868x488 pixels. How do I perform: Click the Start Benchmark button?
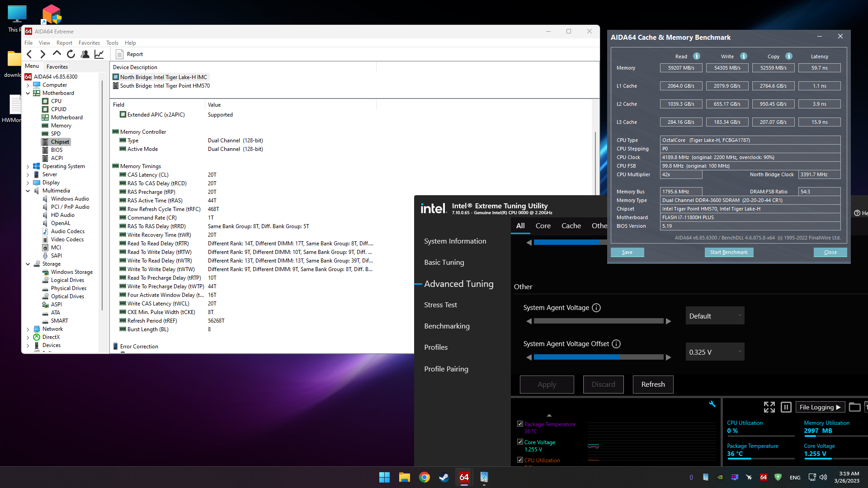coord(729,252)
